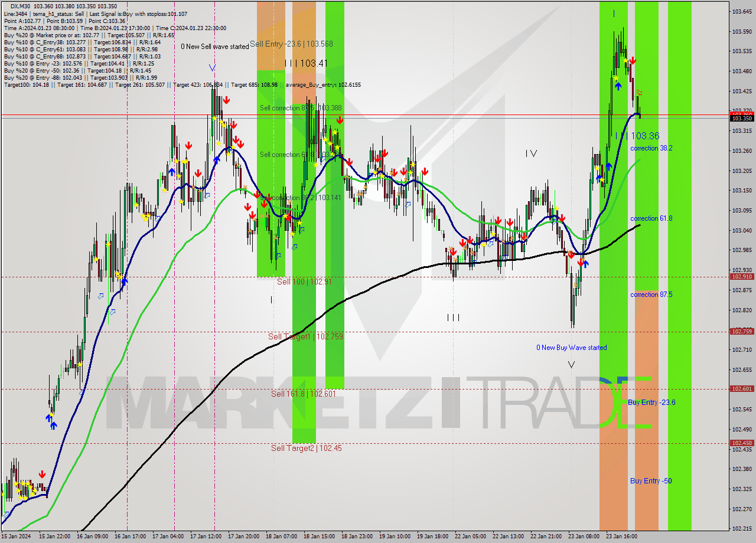Click the '22 Jan 05:00' time label

470,537
